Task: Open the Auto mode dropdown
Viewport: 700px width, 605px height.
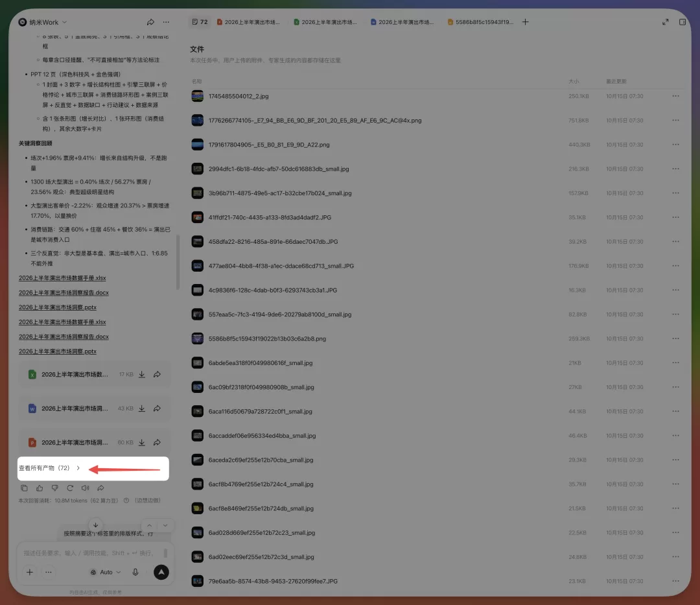Action: (x=106, y=572)
